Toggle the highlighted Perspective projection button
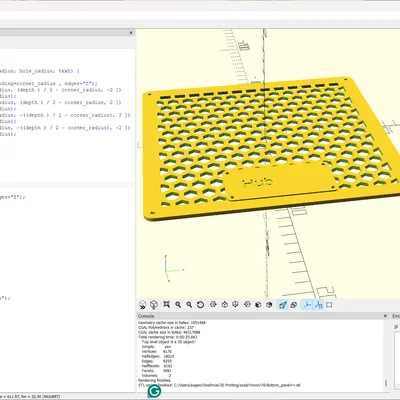This screenshot has height=400, width=400. click(x=282, y=305)
